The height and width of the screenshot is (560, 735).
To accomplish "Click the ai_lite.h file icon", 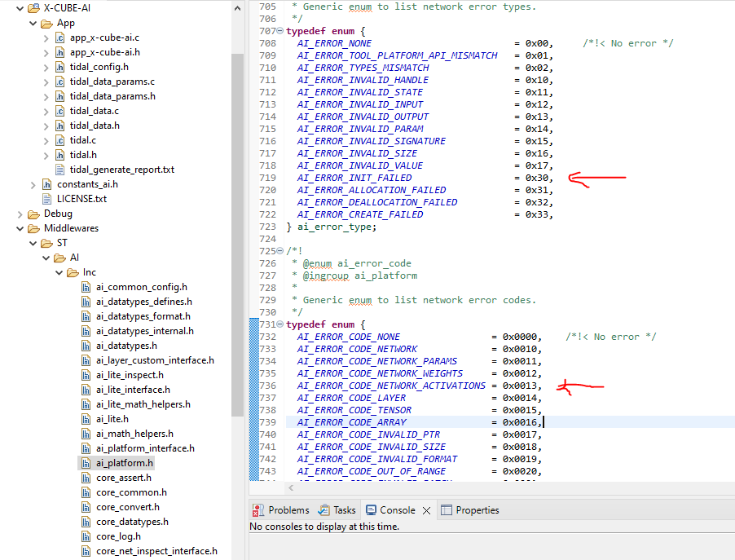I will click(x=86, y=419).
